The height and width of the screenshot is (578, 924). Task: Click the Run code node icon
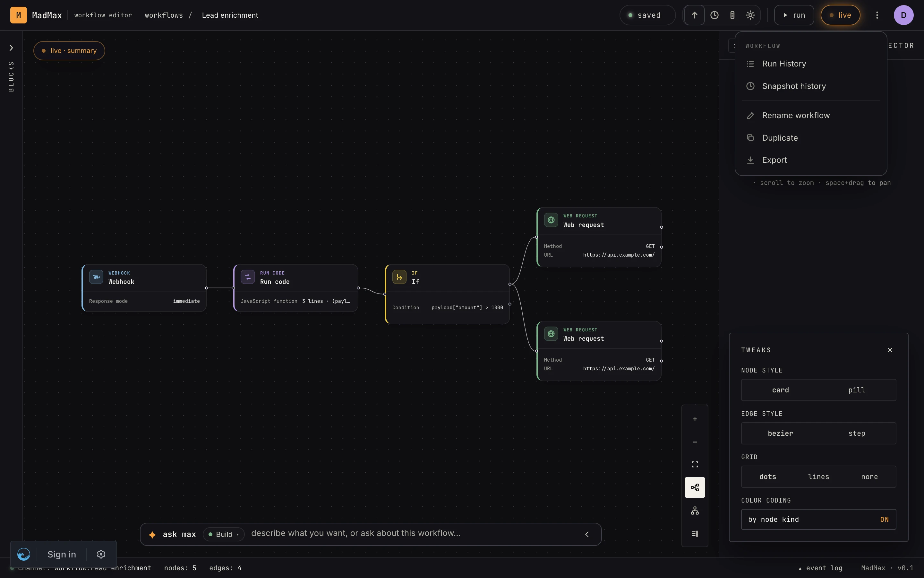pos(248,277)
